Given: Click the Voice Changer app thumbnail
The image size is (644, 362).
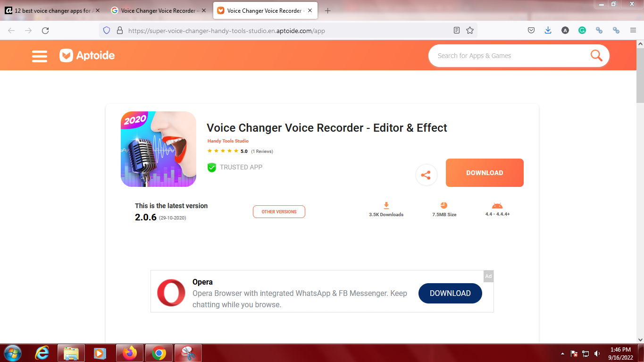Looking at the screenshot, I should [x=159, y=149].
